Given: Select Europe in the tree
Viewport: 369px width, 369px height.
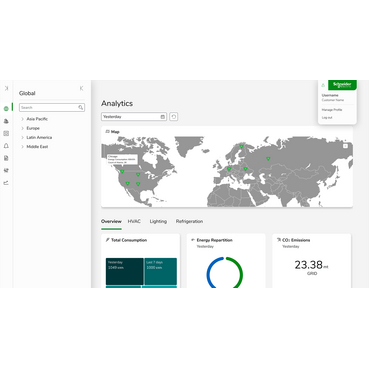Looking at the screenshot, I should [x=33, y=128].
